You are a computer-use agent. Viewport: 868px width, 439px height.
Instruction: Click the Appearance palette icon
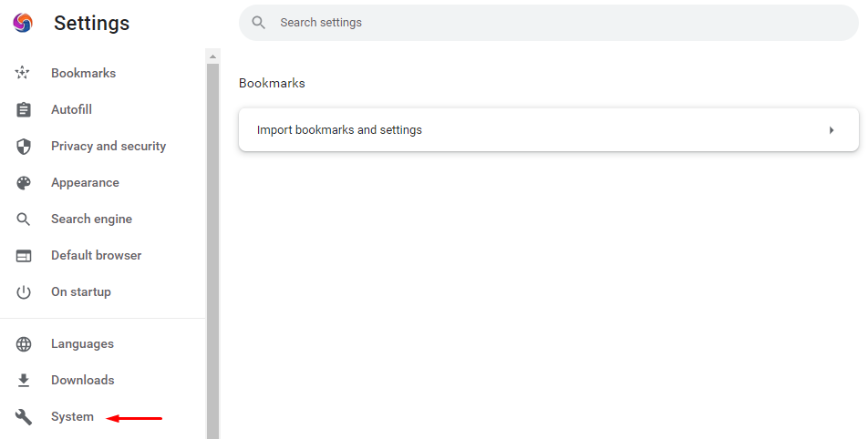pyautogui.click(x=24, y=183)
